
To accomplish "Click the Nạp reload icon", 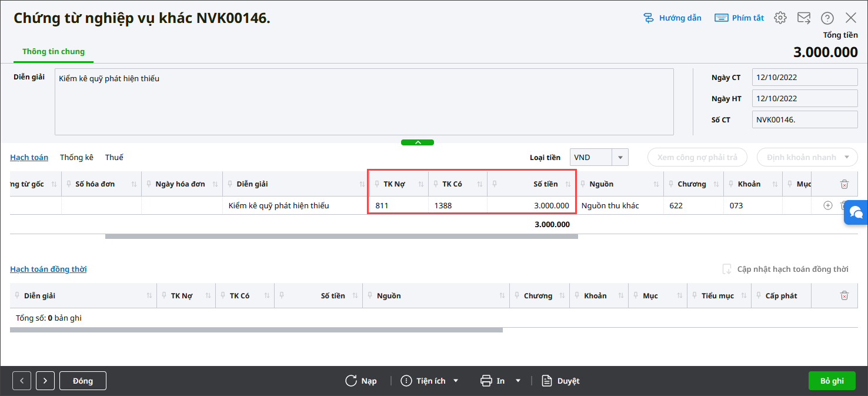I will tap(351, 381).
